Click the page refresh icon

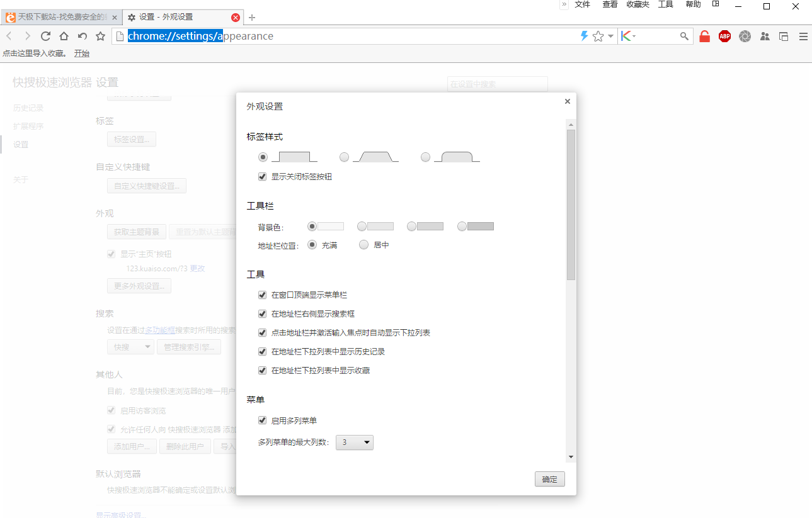(x=45, y=36)
